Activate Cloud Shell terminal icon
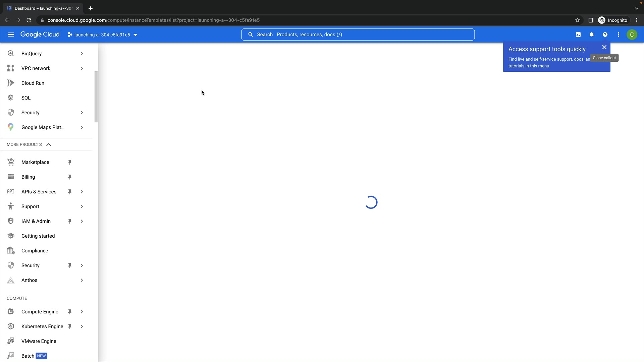The height and width of the screenshot is (362, 644). click(x=578, y=35)
